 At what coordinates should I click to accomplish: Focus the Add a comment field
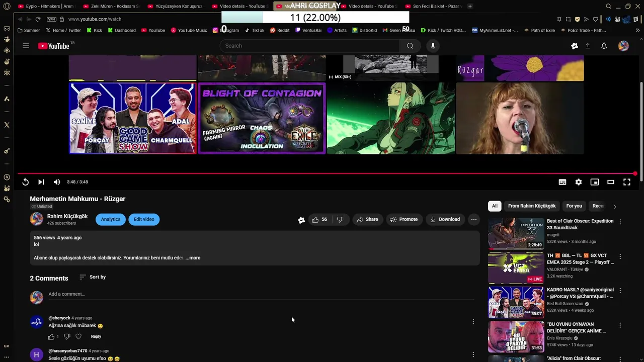[x=262, y=294]
